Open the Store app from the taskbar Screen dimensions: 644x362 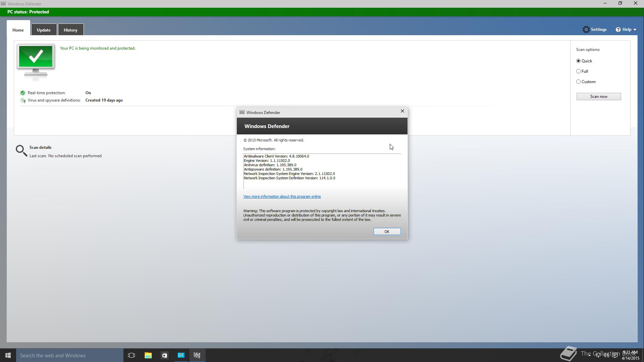pos(164,355)
